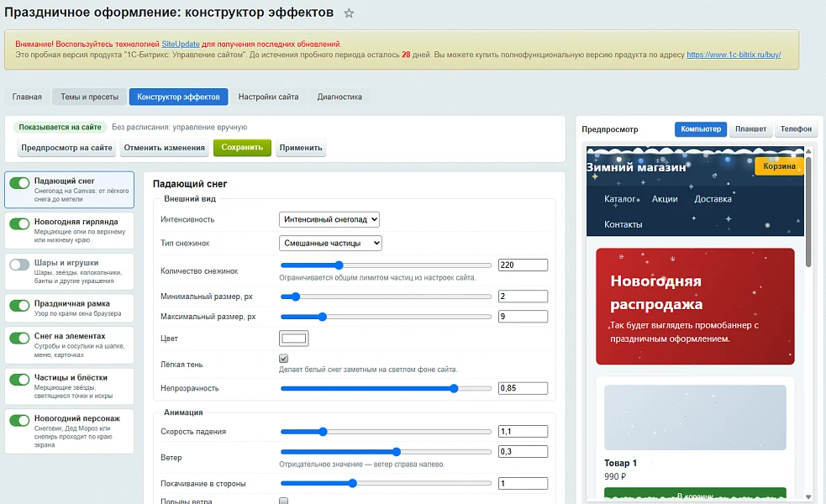Click the preview scroll-up arrow

(808, 152)
